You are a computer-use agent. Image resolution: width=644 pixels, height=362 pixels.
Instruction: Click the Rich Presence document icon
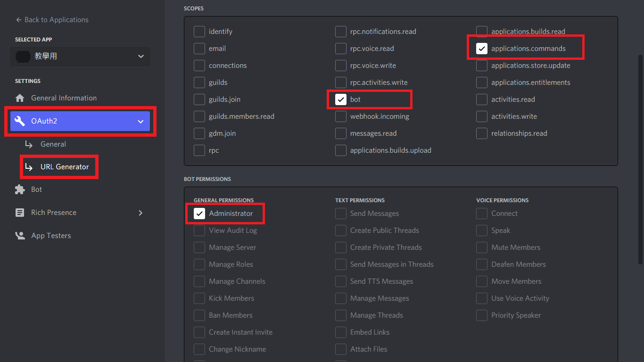[x=20, y=213]
